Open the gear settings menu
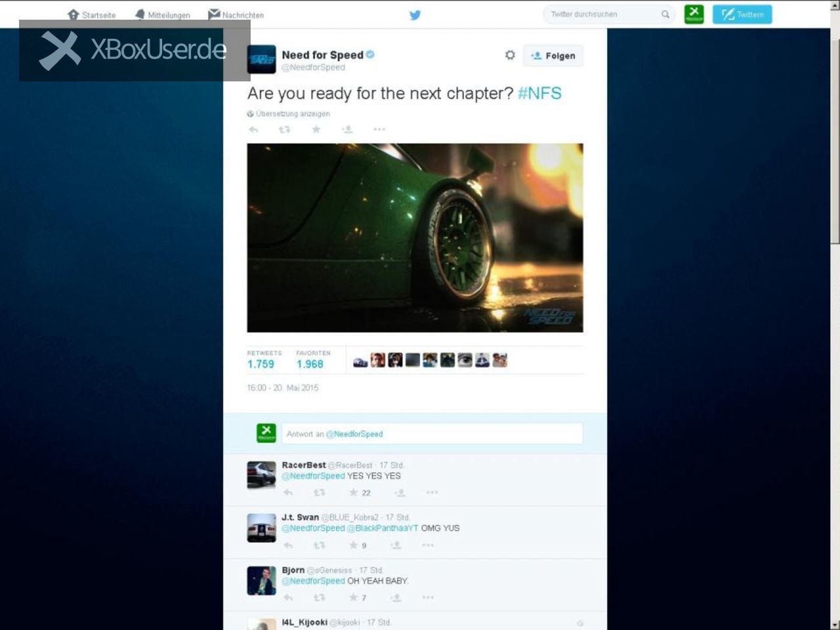Screen dimensions: 840x630 (x=510, y=55)
